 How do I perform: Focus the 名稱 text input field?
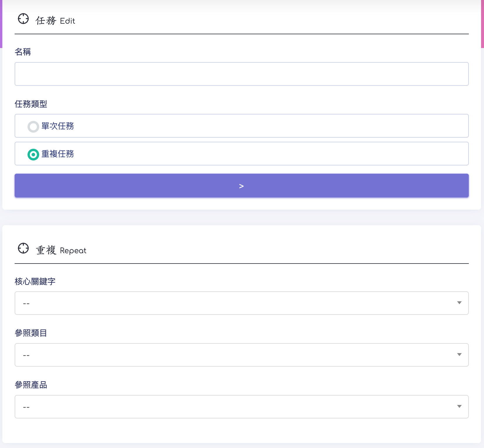[x=241, y=74]
